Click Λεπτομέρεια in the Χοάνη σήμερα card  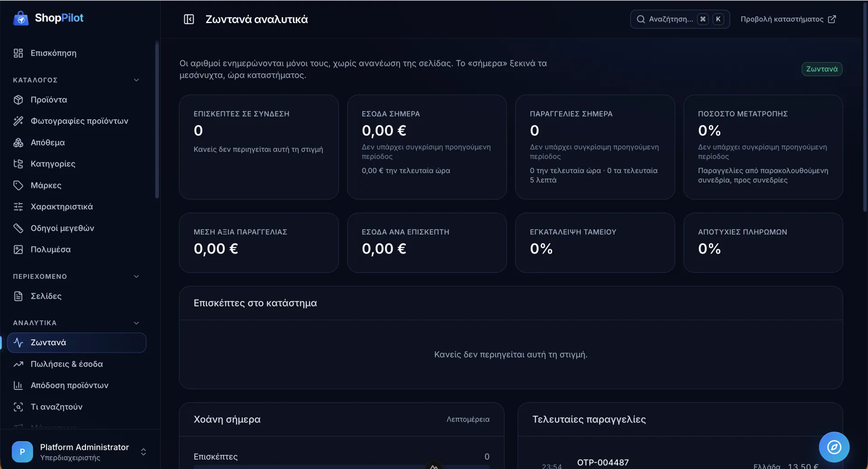point(468,419)
